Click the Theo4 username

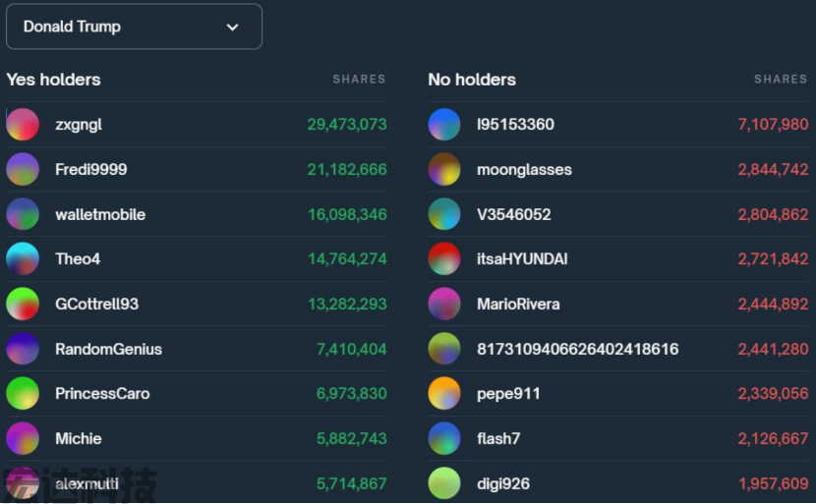(x=78, y=259)
